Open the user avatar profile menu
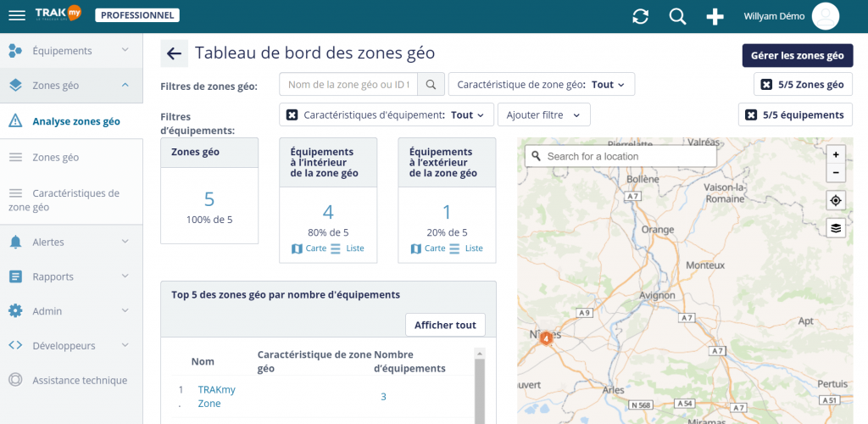Screen dimensions: 868x424 tap(826, 17)
